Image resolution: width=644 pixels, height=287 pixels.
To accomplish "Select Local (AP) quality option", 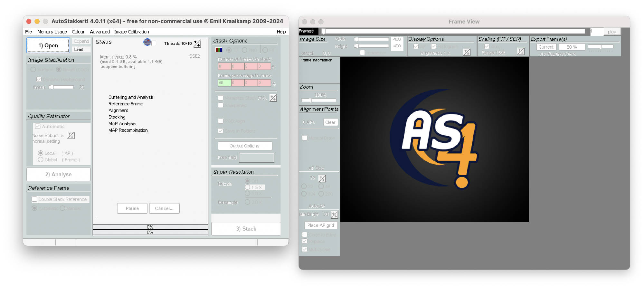I will pyautogui.click(x=41, y=153).
